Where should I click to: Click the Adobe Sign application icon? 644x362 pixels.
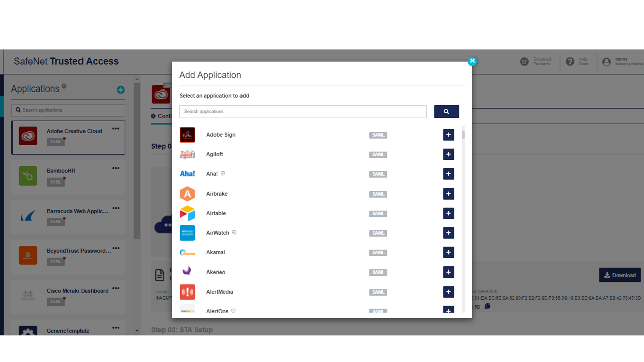pos(187,134)
